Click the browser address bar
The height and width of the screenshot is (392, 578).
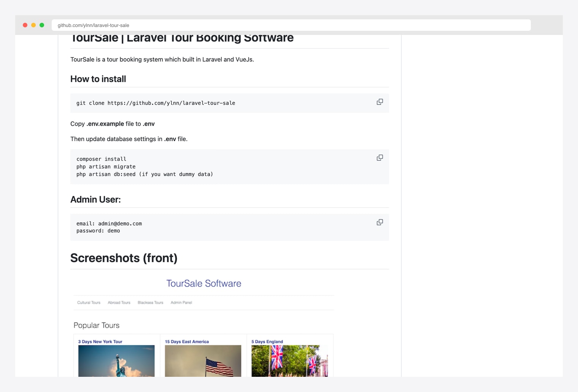pyautogui.click(x=291, y=25)
